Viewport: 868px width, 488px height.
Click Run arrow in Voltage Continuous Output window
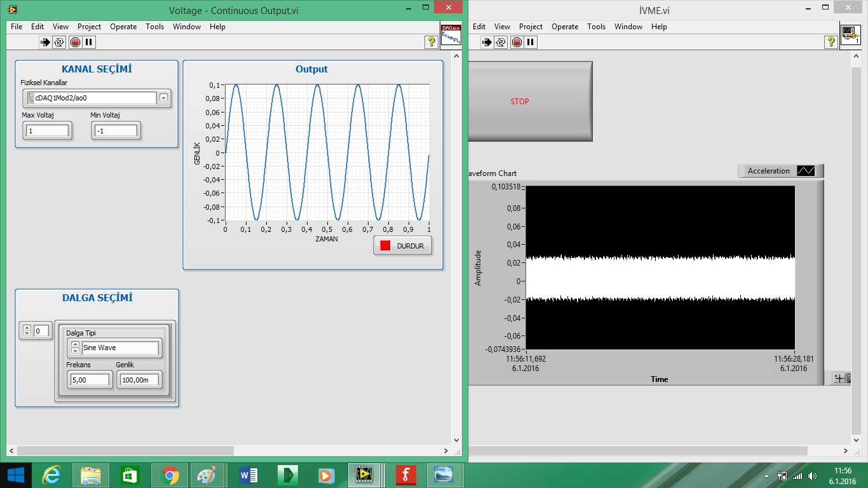pos(45,42)
